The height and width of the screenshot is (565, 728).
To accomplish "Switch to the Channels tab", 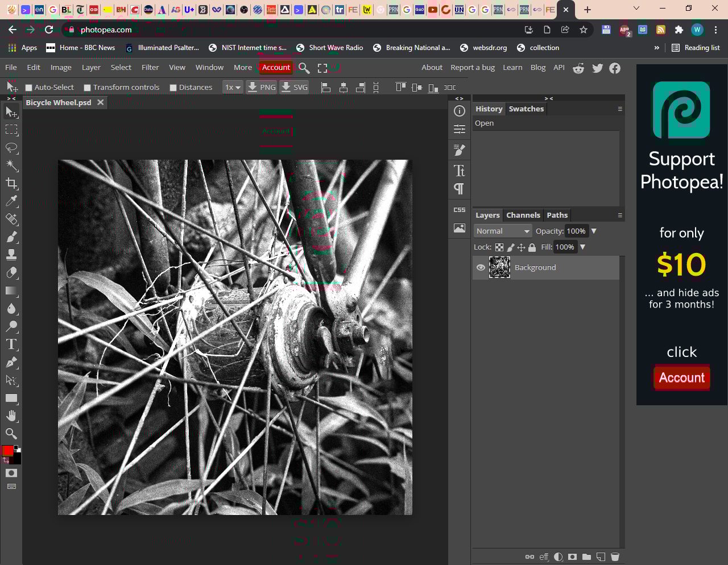I will tap(523, 215).
